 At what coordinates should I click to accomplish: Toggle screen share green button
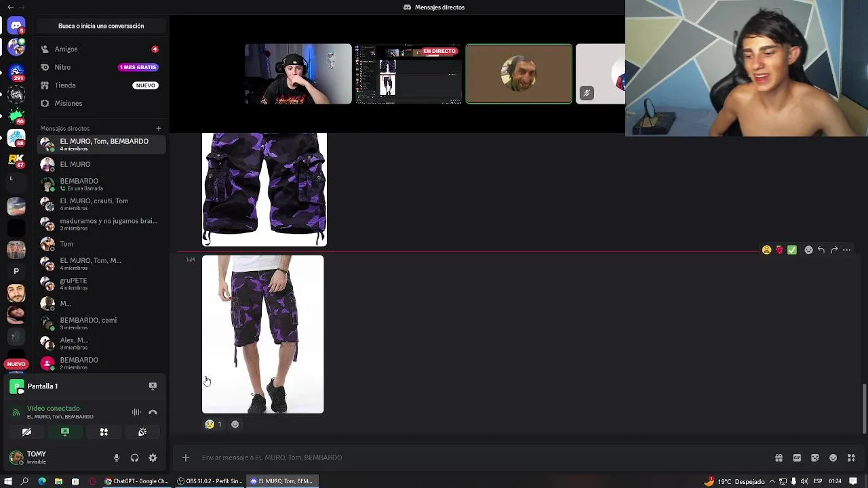pos(65,432)
